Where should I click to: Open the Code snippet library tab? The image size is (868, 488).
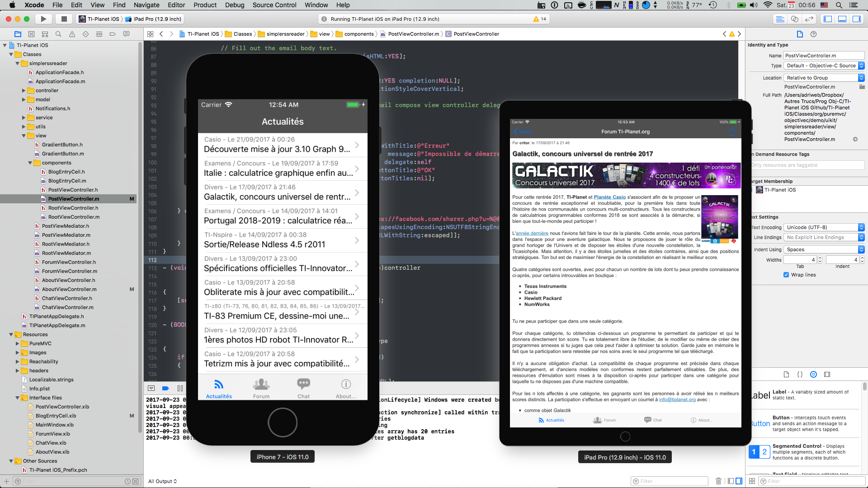800,374
